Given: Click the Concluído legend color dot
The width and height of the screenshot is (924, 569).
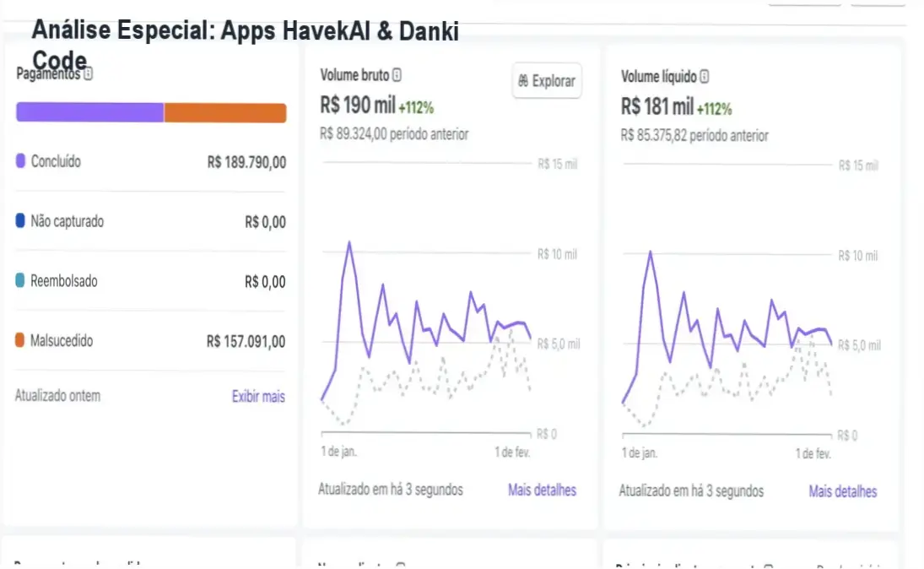Looking at the screenshot, I should click(20, 161).
